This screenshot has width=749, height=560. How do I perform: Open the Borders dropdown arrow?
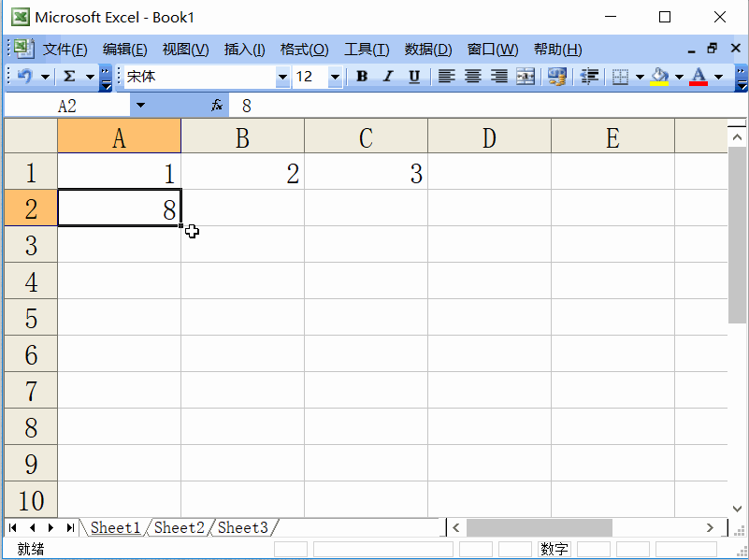639,77
